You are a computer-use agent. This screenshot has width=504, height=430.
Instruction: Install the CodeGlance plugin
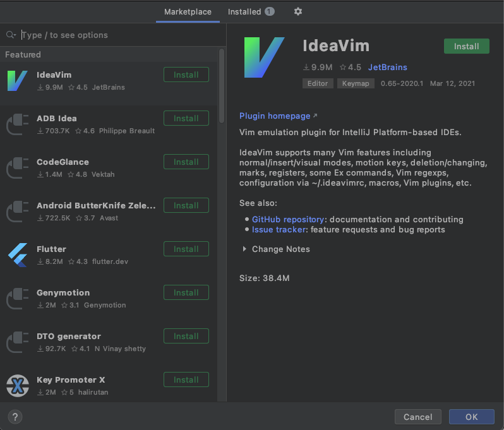coord(186,162)
